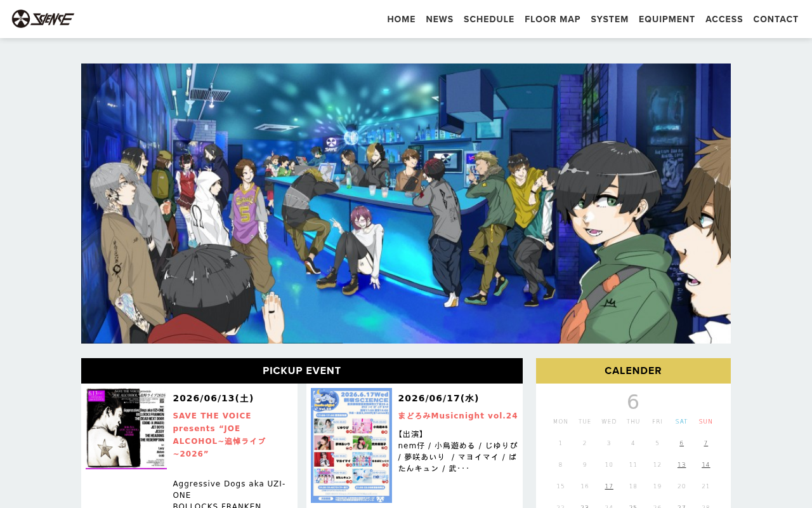The image size is (812, 508).
Task: Click the Aggressive Dogs aka UZI-ONE text
Action: 229,489
